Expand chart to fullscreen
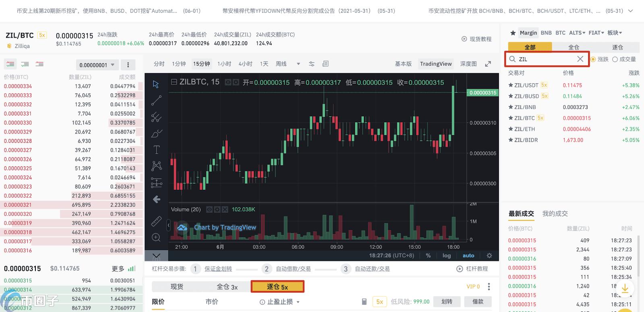 click(488, 64)
